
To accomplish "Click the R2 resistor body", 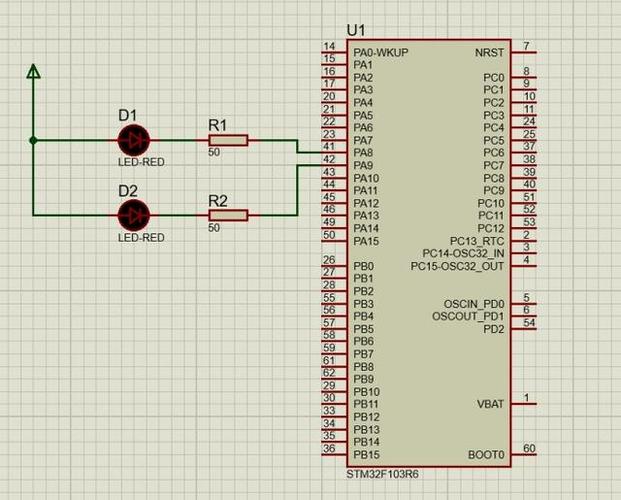I will coord(228,215).
